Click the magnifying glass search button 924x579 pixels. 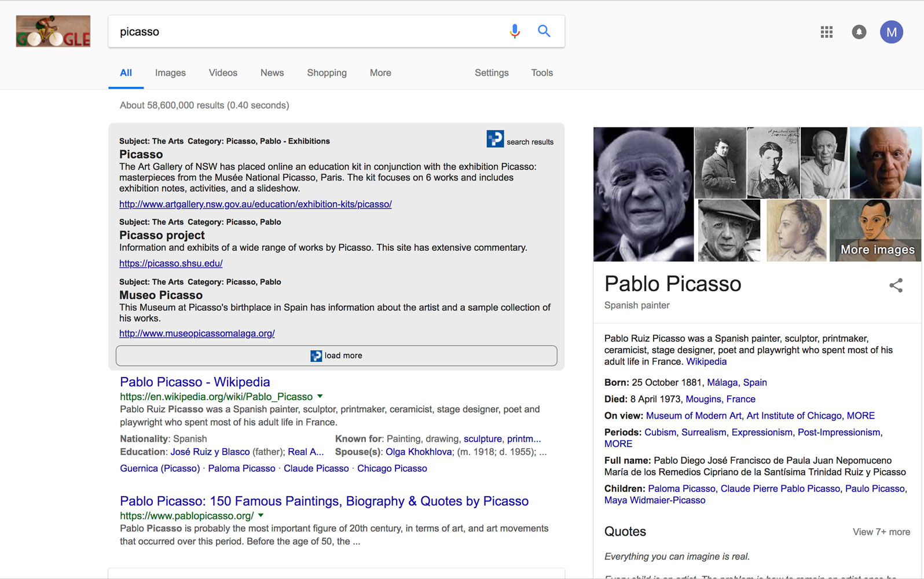click(x=544, y=31)
